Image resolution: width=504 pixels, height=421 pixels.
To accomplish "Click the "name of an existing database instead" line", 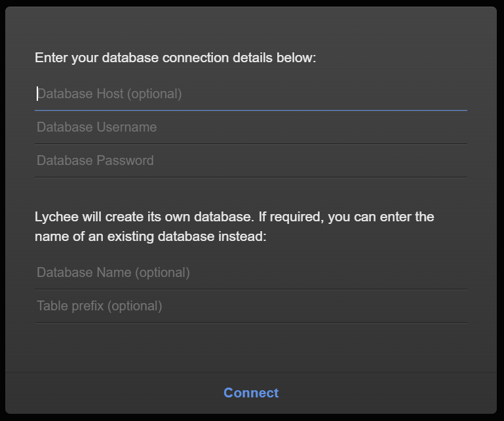I will pos(151,236).
